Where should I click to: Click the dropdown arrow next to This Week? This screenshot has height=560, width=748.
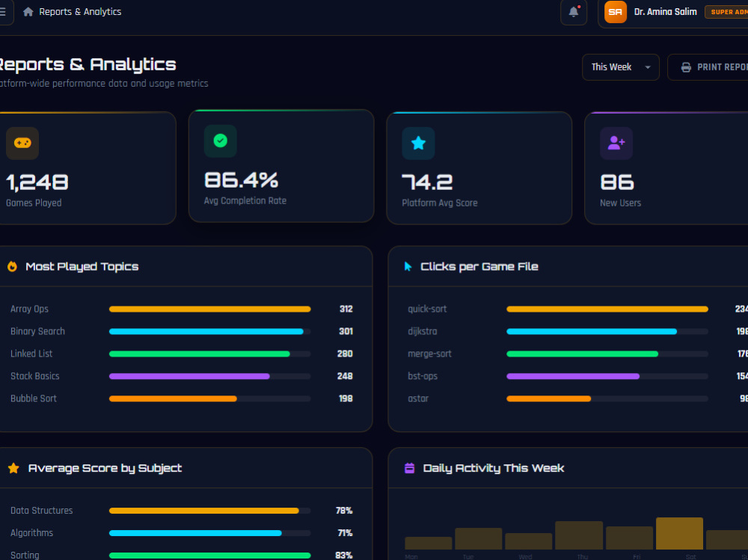648,68
